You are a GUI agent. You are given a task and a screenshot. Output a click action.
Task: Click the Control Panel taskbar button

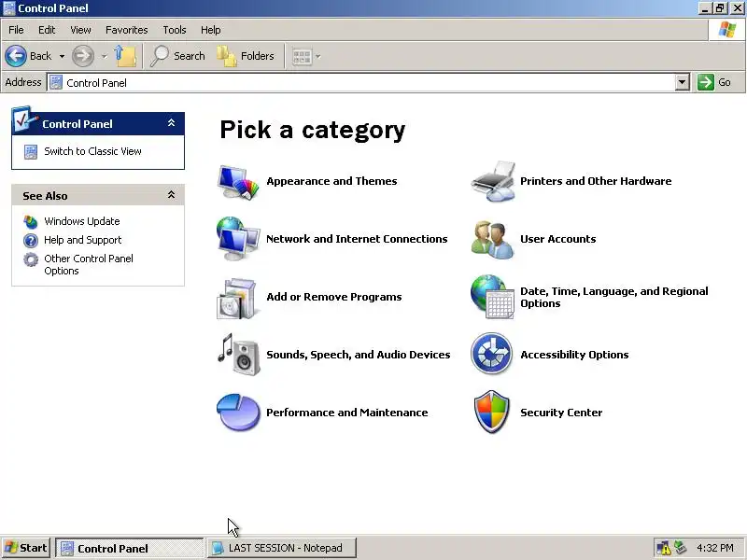point(129,548)
